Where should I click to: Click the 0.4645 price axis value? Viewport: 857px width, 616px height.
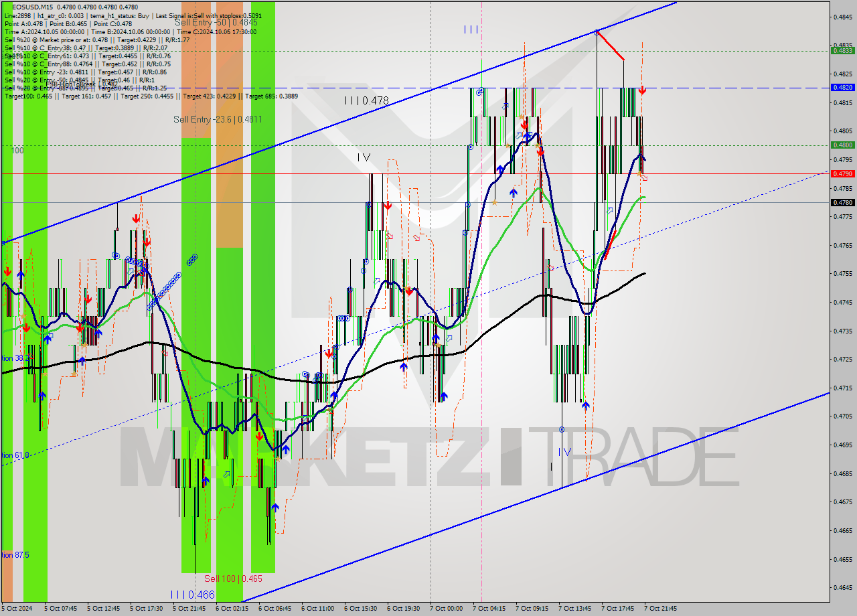pyautogui.click(x=842, y=587)
